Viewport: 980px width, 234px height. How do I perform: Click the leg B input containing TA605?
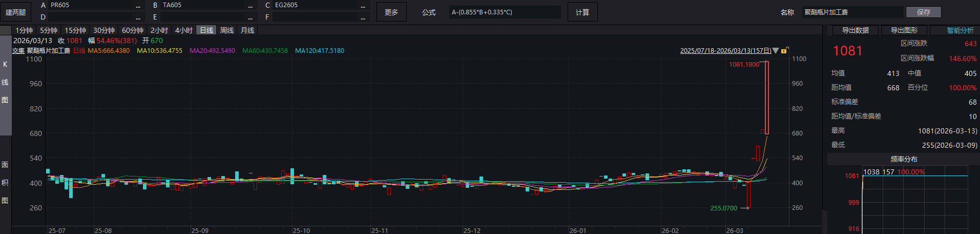(203, 5)
